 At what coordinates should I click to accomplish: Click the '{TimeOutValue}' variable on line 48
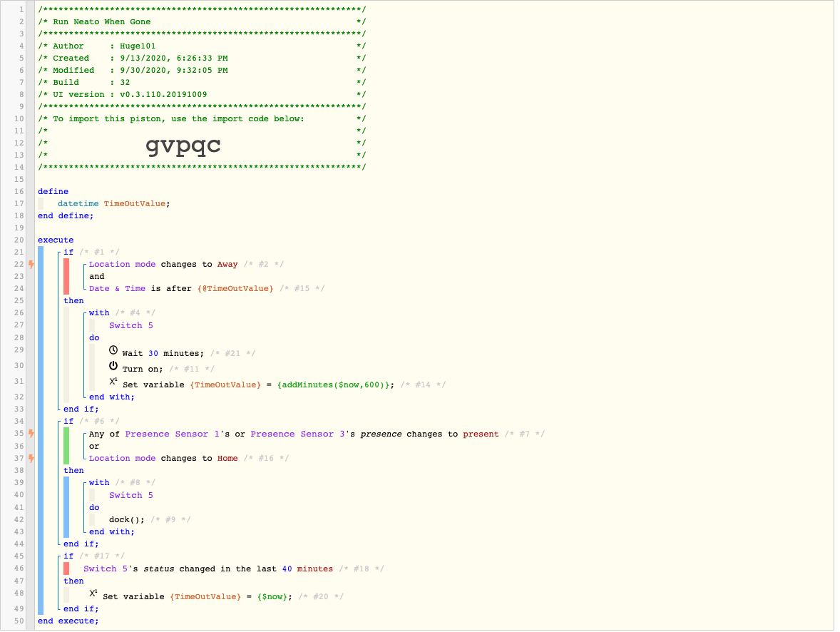205,596
